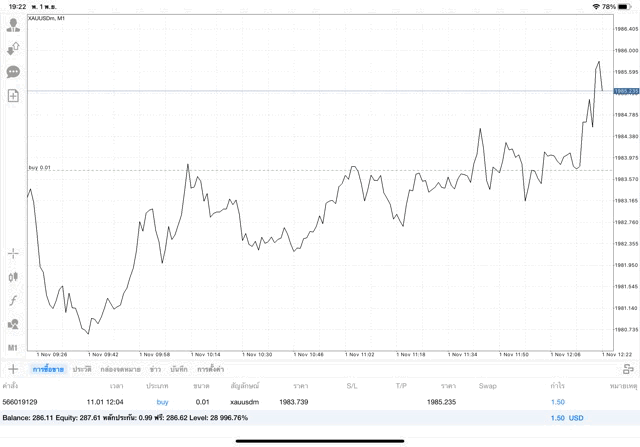The height and width of the screenshot is (447, 640).
Task: Tap the XAUUSDm, M1 chart title
Action: point(47,18)
